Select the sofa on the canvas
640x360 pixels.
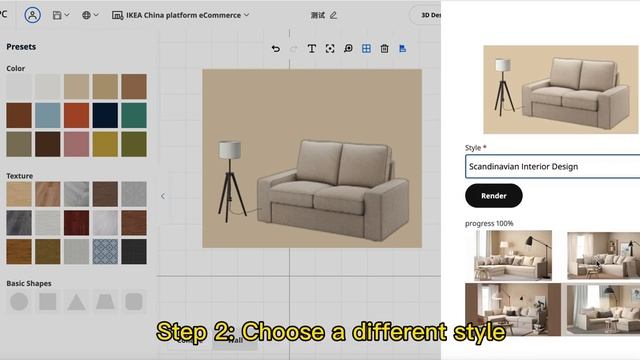(x=333, y=192)
